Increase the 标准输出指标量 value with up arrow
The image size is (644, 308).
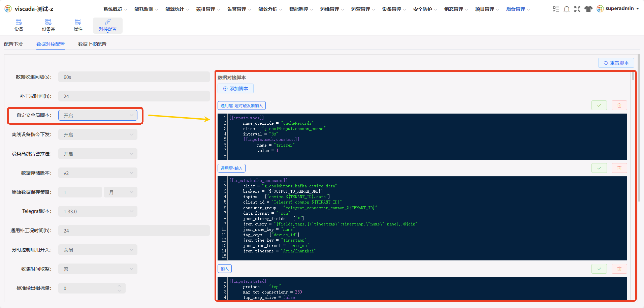[x=119, y=286]
